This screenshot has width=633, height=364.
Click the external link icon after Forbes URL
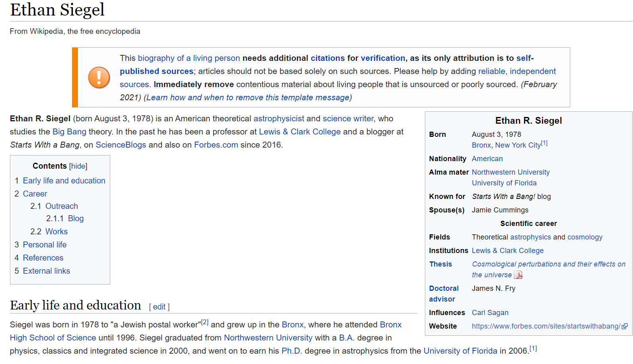point(625,326)
